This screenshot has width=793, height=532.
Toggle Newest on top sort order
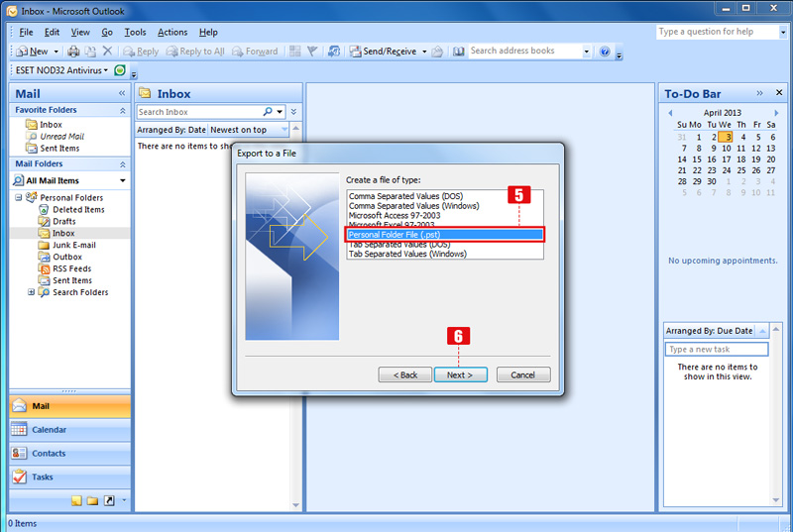click(249, 130)
